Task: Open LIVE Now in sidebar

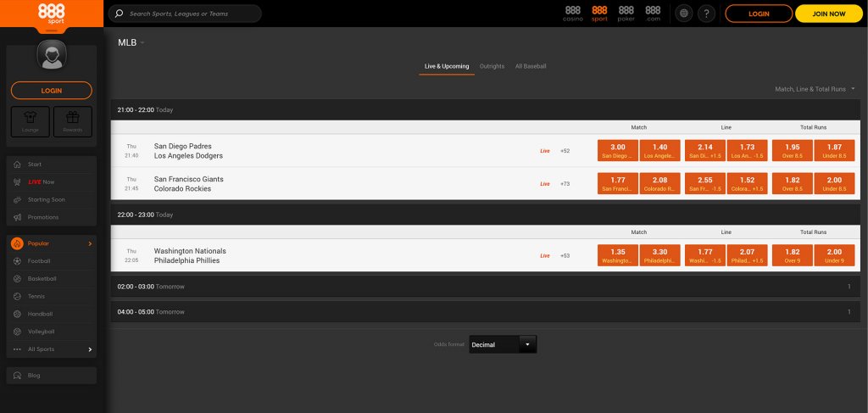Action: click(x=52, y=182)
